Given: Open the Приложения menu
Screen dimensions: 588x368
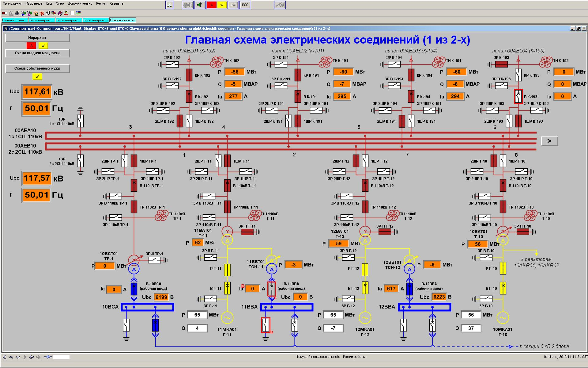Looking at the screenshot, I should point(13,3).
